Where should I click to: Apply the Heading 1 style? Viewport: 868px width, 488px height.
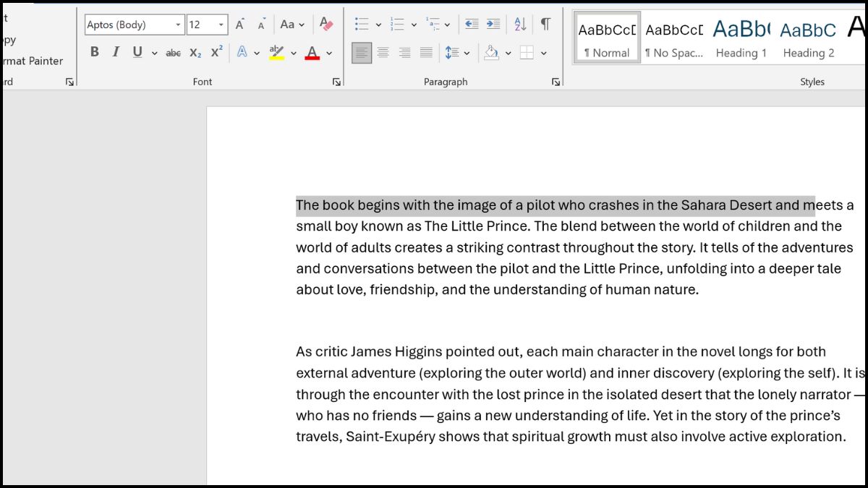point(741,38)
